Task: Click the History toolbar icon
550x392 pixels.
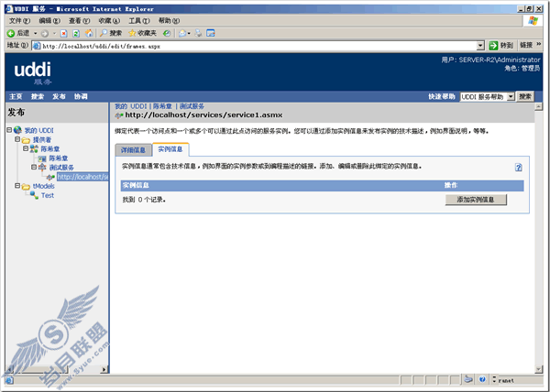Action: pos(167,33)
